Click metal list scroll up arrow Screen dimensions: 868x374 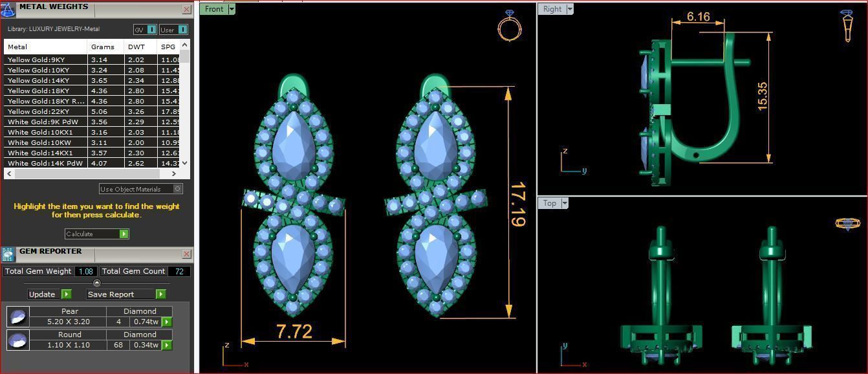pyautogui.click(x=185, y=45)
